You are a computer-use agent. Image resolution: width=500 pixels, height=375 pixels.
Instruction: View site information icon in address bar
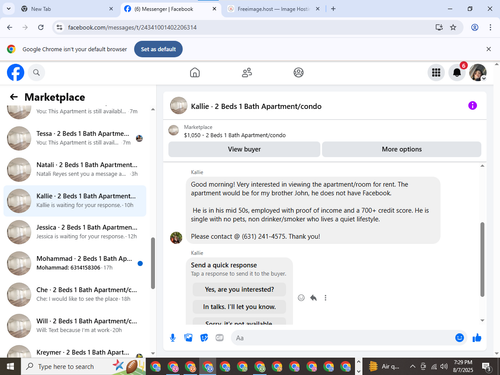59,27
